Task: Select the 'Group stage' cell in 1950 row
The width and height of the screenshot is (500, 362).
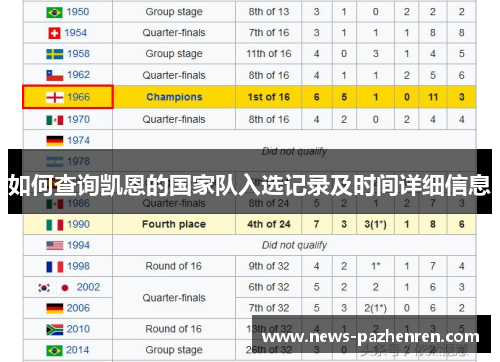Action: click(x=174, y=12)
